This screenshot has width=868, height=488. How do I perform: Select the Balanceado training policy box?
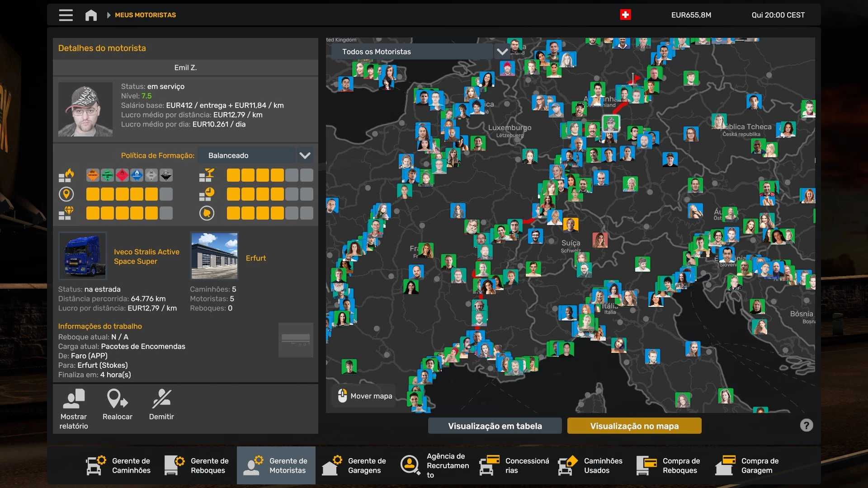(246, 155)
